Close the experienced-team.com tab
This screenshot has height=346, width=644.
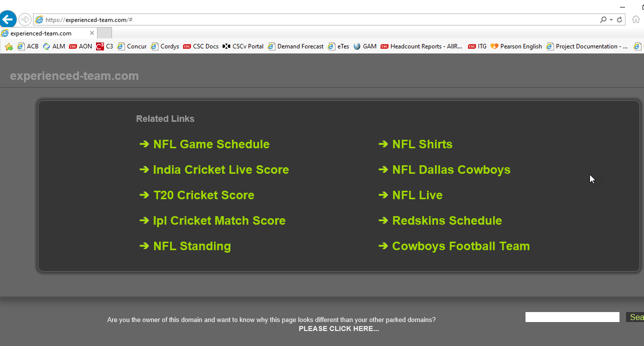click(91, 33)
